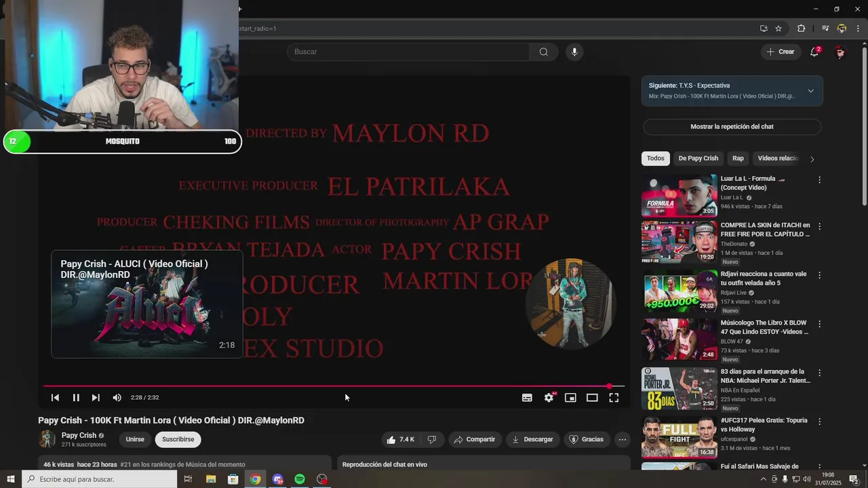This screenshot has height=488, width=868.
Task: Show hidden system tray icons
Action: [764, 479]
